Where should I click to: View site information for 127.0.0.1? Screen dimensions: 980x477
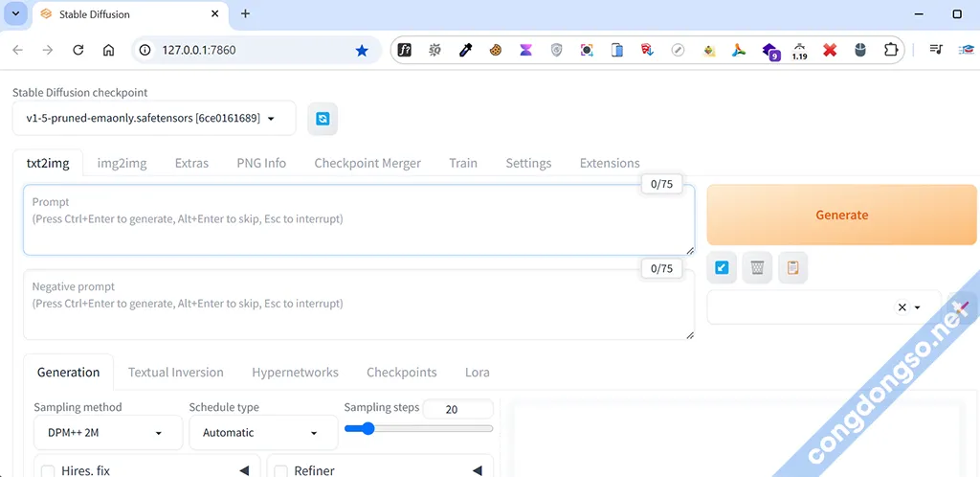[145, 50]
